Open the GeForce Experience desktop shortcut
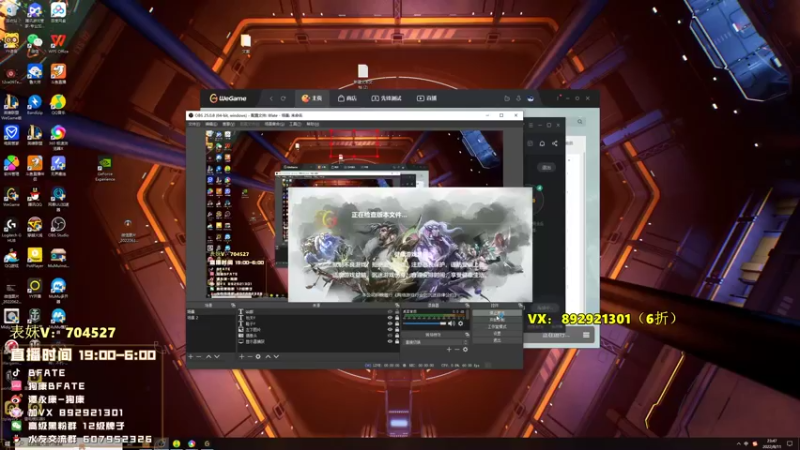This screenshot has width=800, height=450. tap(105, 168)
